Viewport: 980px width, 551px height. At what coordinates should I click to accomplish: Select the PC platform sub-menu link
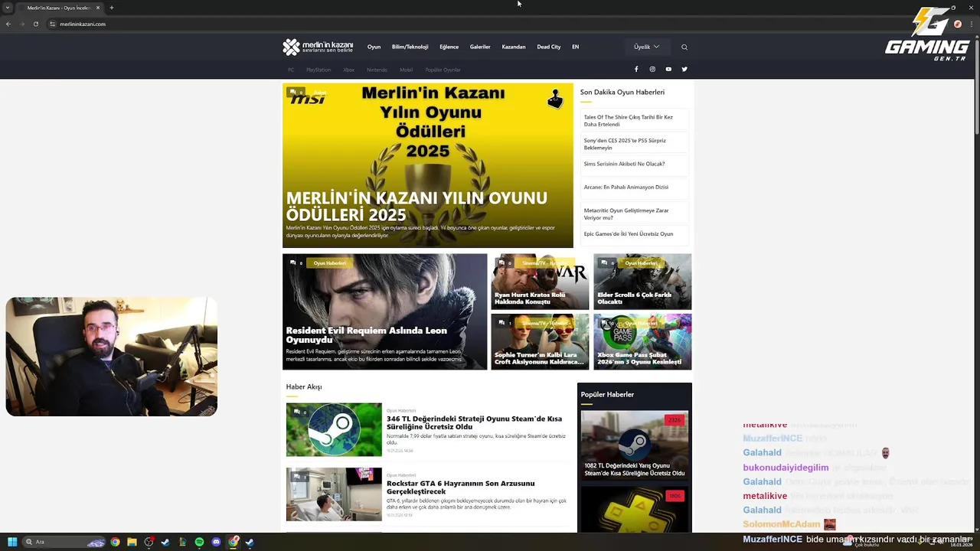(x=291, y=70)
